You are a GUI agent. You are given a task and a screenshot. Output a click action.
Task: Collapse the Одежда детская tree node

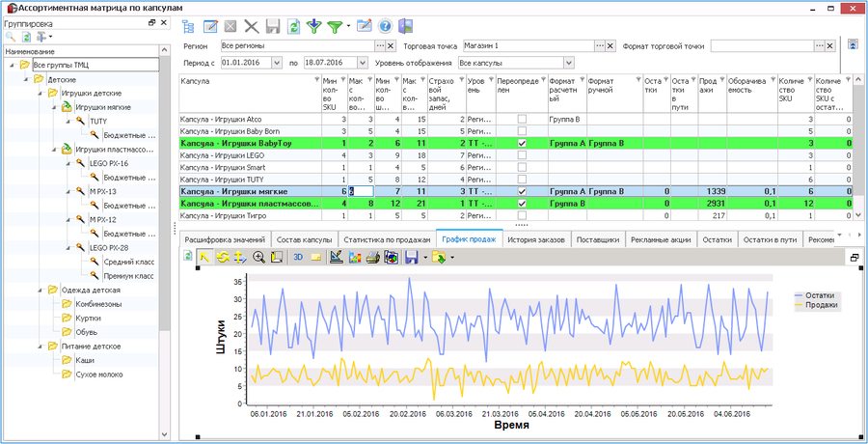click(41, 290)
